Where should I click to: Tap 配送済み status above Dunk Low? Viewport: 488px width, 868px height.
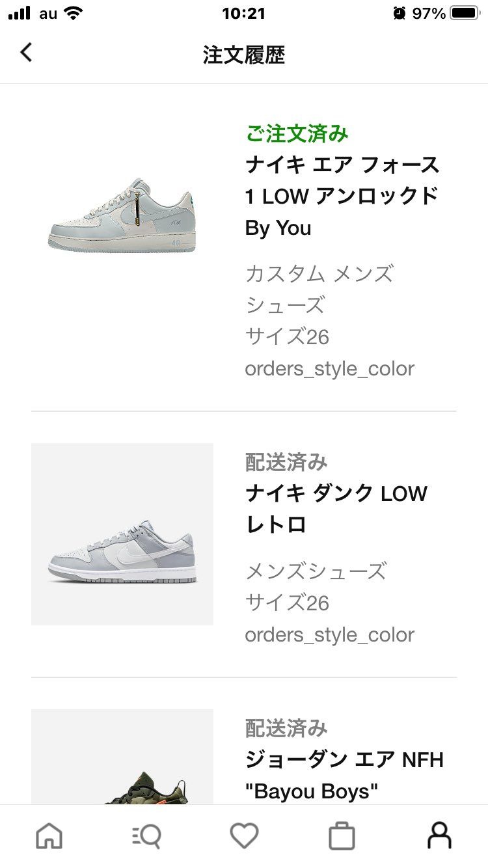tap(286, 463)
